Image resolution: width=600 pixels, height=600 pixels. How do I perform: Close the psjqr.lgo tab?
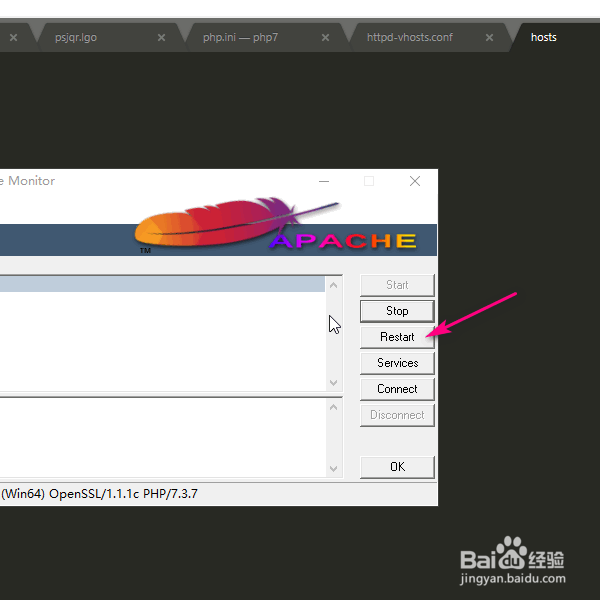(x=161, y=38)
